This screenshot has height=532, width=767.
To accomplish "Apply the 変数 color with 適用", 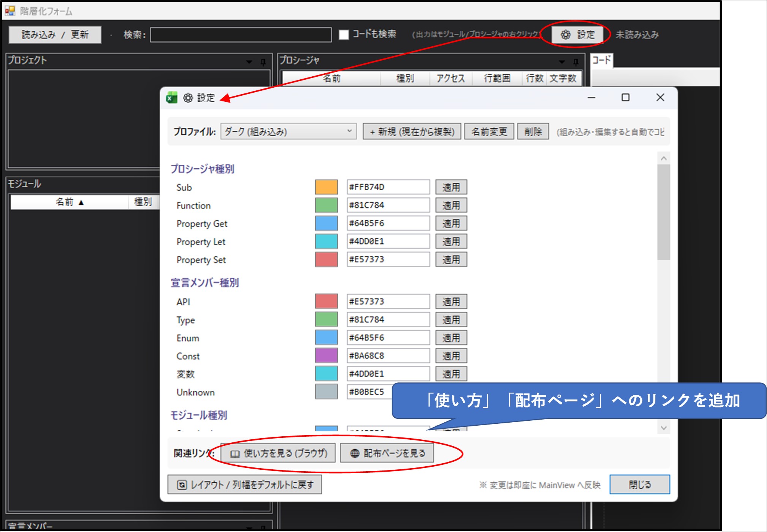I will coord(451,374).
